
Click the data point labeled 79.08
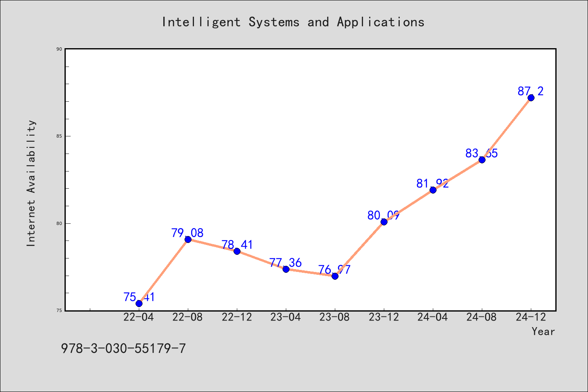[x=188, y=239]
